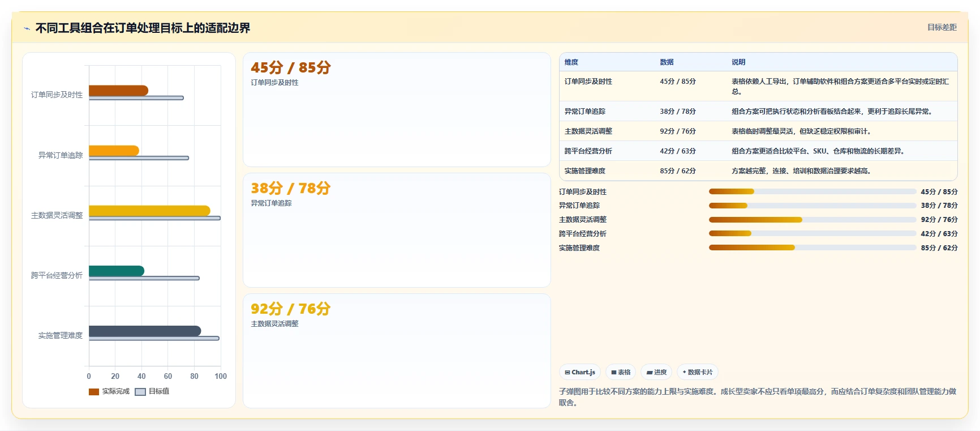Click table cell 45分 / 85分
The image size is (980, 431).
click(678, 82)
